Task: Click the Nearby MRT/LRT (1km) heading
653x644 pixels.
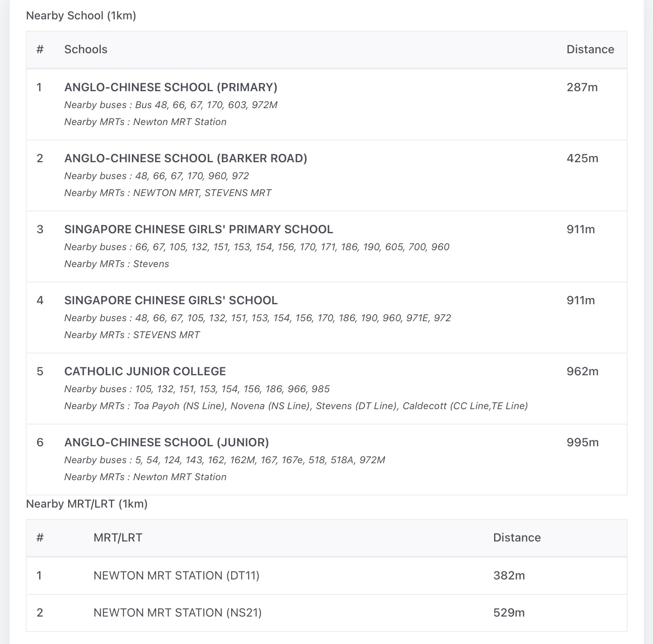Action: click(x=87, y=504)
